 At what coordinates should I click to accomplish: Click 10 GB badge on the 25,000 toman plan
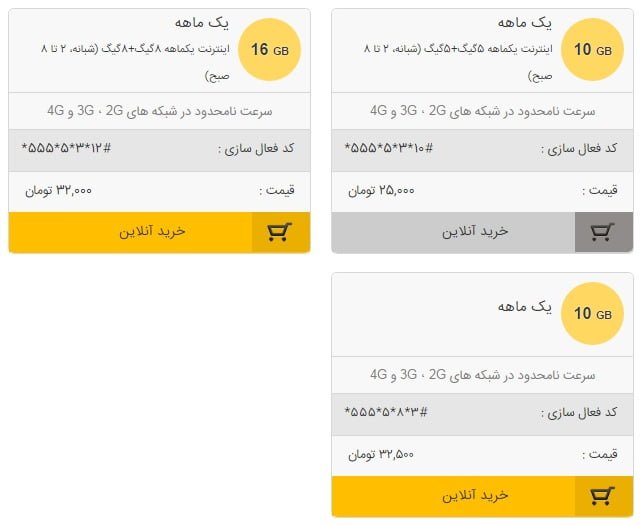592,49
